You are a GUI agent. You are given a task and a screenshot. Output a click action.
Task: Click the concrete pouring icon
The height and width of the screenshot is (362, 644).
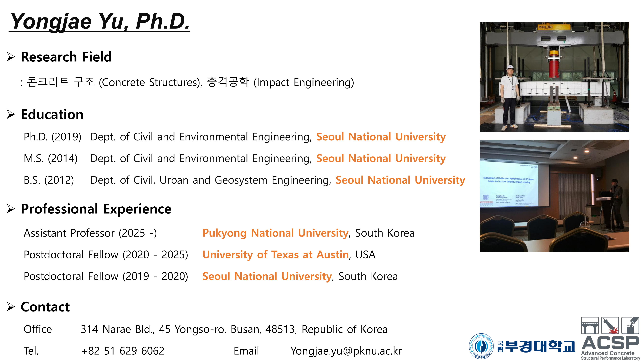point(630,325)
